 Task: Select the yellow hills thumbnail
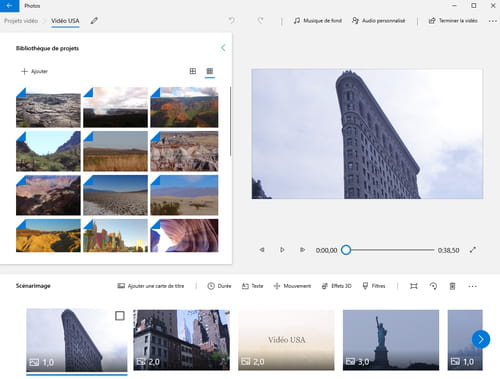point(48,235)
